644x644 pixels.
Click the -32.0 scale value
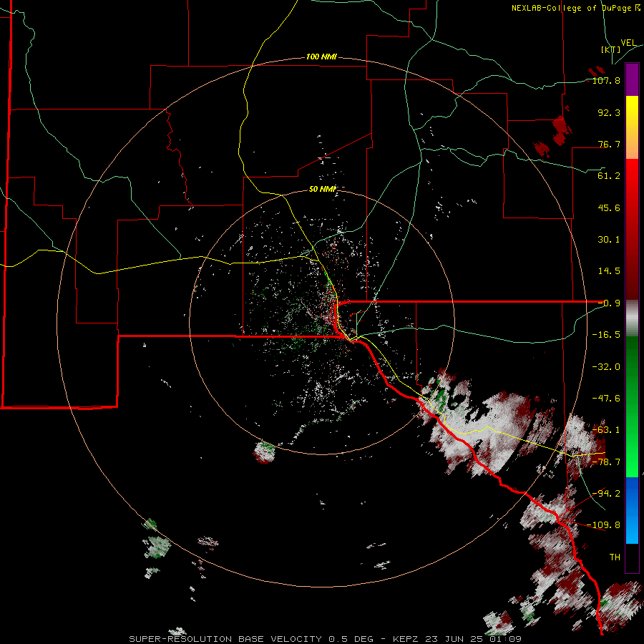606,367
